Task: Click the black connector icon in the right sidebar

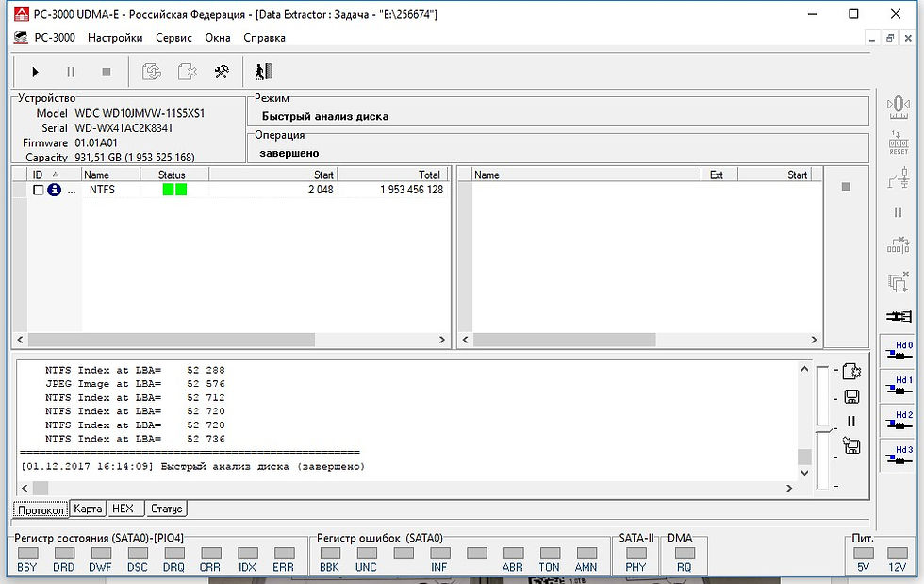Action: coord(898,316)
